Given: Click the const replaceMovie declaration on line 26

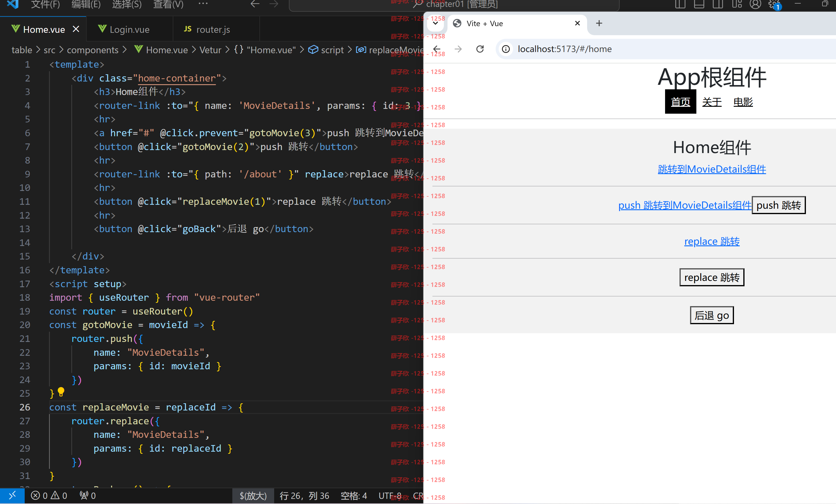Looking at the screenshot, I should tap(146, 407).
